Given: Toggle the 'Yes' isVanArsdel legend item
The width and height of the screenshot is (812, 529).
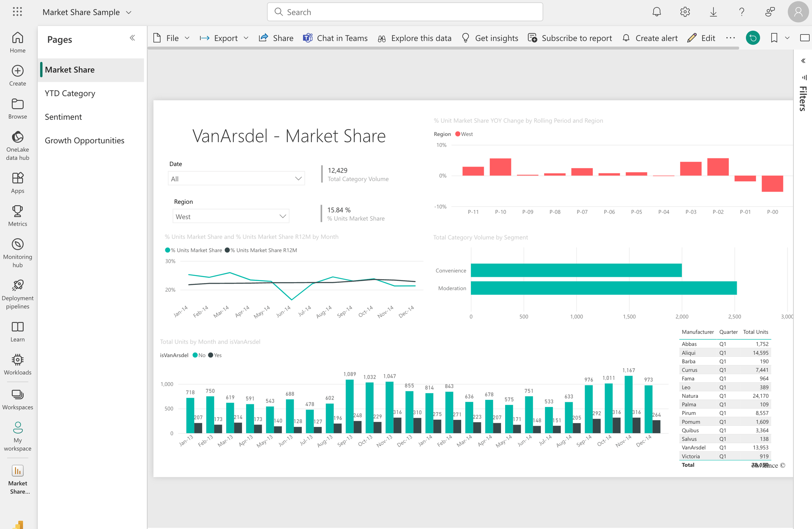Looking at the screenshot, I should [215, 355].
